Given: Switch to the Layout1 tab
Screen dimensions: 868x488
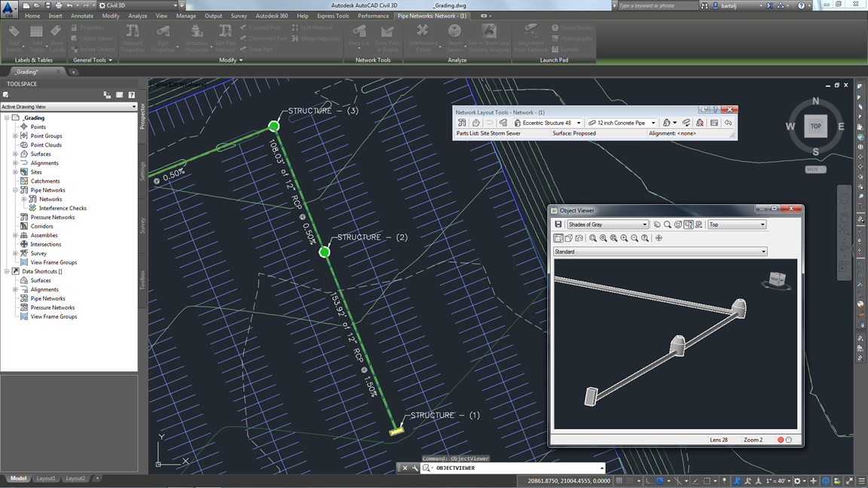Looking at the screenshot, I should (x=46, y=479).
